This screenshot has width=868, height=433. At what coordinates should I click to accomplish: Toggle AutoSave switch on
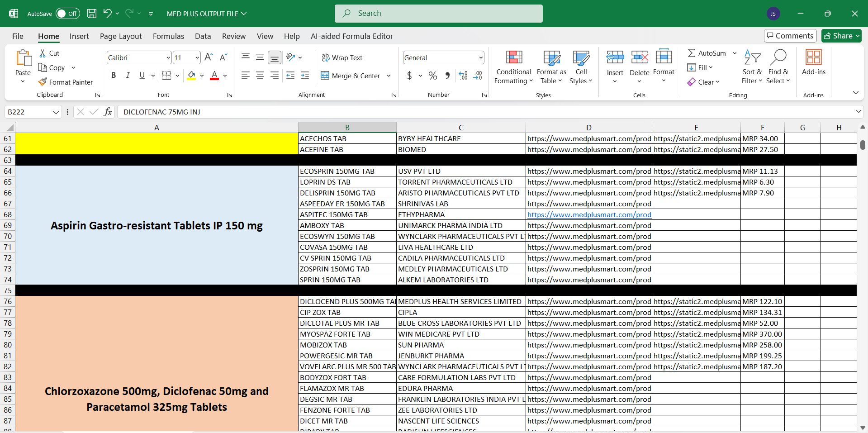tap(68, 14)
